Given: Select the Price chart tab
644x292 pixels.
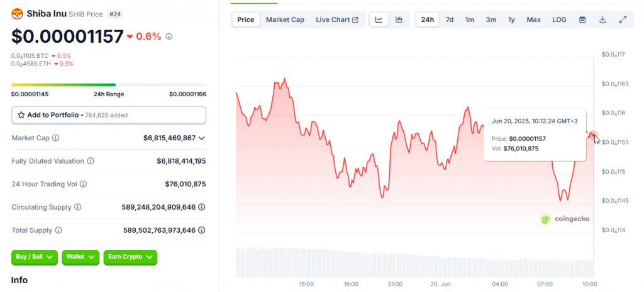Looking at the screenshot, I should pyautogui.click(x=246, y=20).
